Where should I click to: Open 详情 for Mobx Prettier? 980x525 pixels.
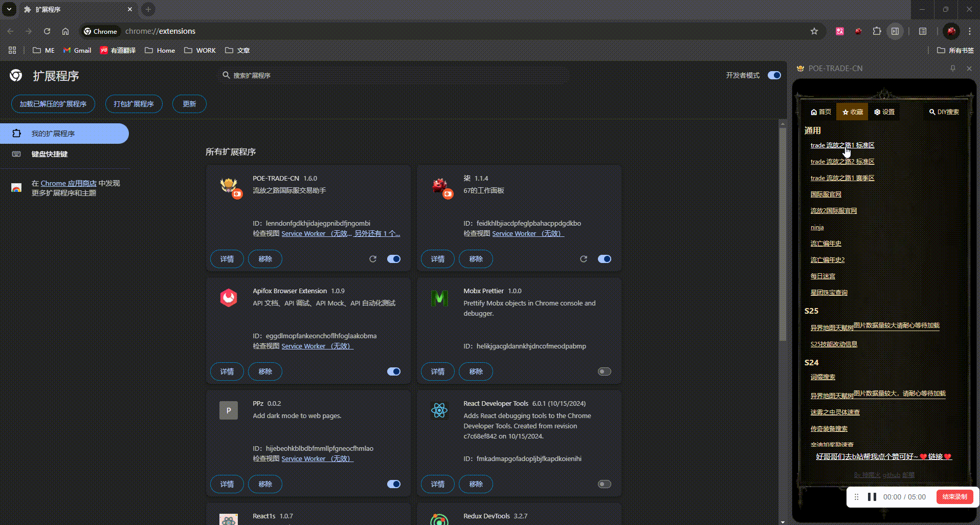coord(438,371)
